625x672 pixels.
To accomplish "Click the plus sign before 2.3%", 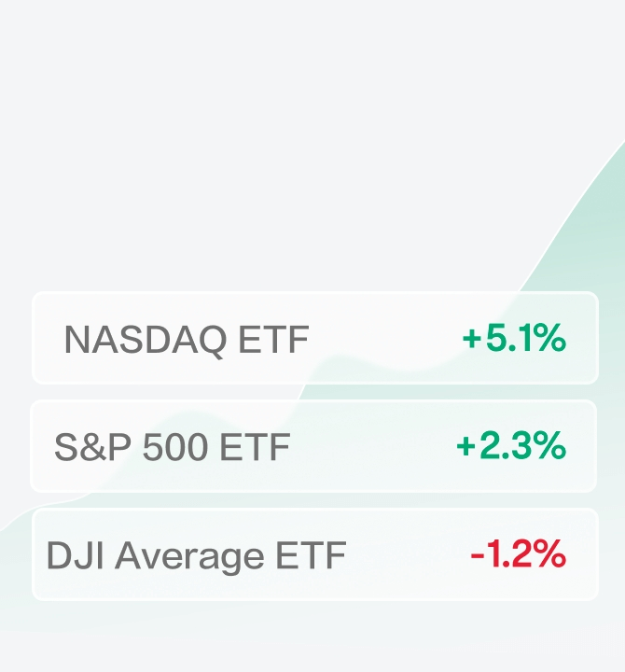I will [x=466, y=448].
